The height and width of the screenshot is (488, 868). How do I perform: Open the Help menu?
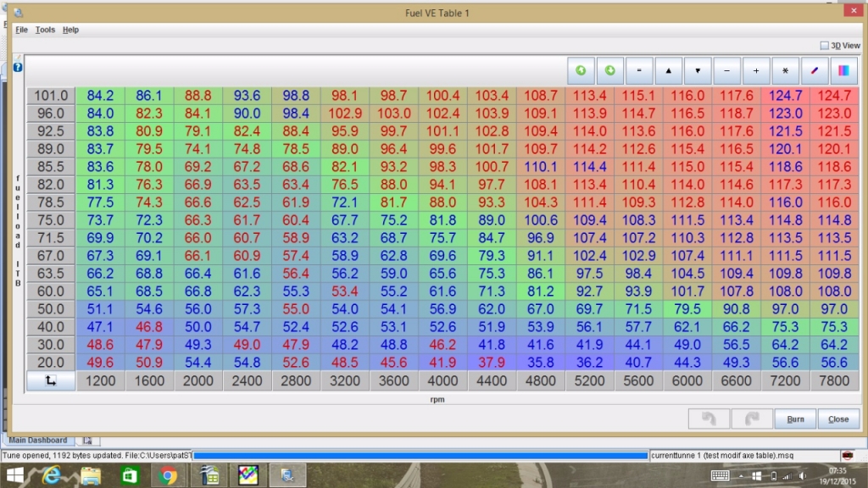coord(70,30)
